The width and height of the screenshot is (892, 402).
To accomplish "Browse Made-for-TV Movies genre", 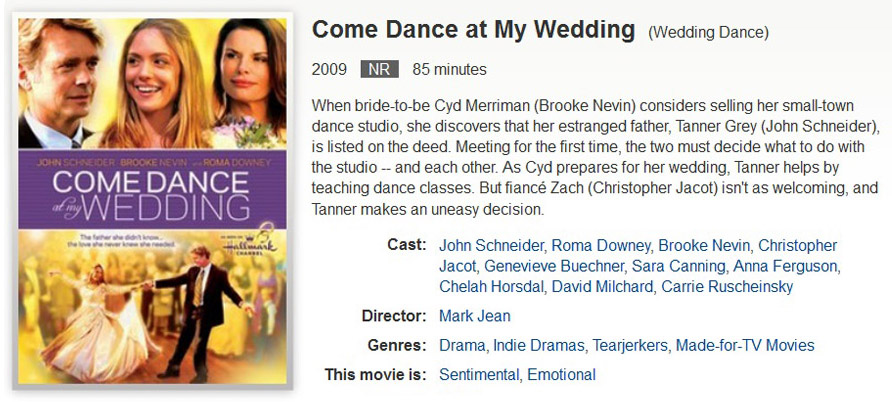I will pos(745,346).
